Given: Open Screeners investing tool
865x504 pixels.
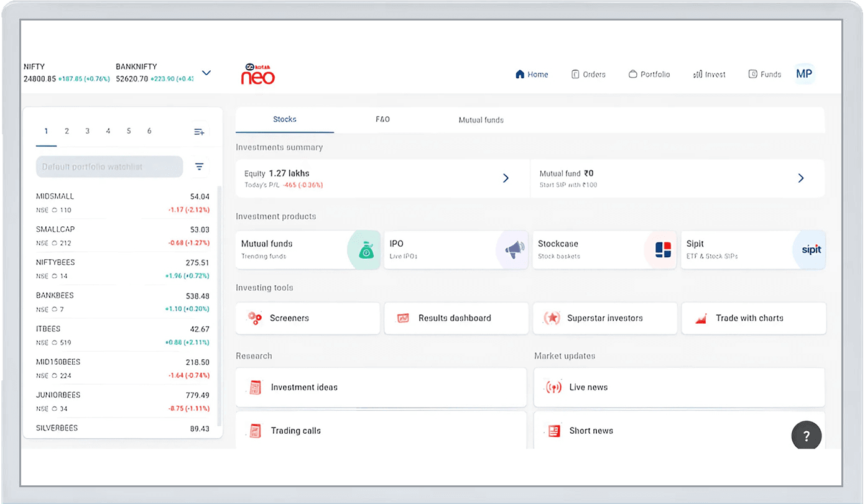Looking at the screenshot, I should pos(307,318).
